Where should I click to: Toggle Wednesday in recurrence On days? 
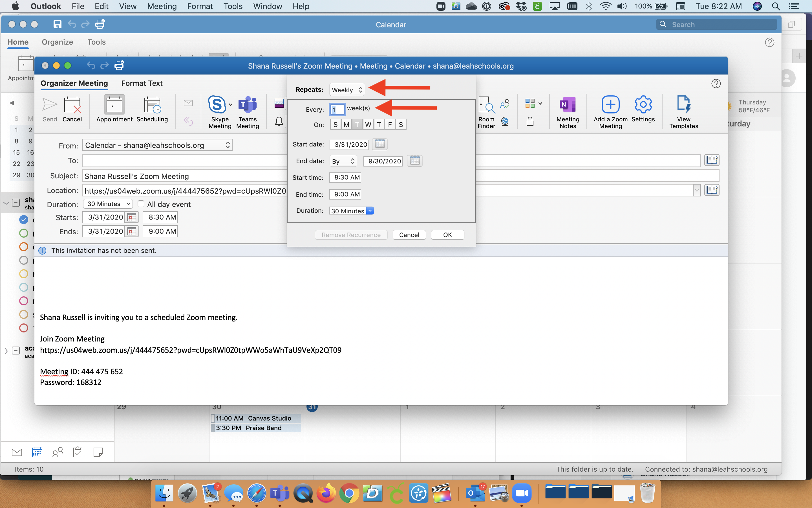tap(368, 125)
